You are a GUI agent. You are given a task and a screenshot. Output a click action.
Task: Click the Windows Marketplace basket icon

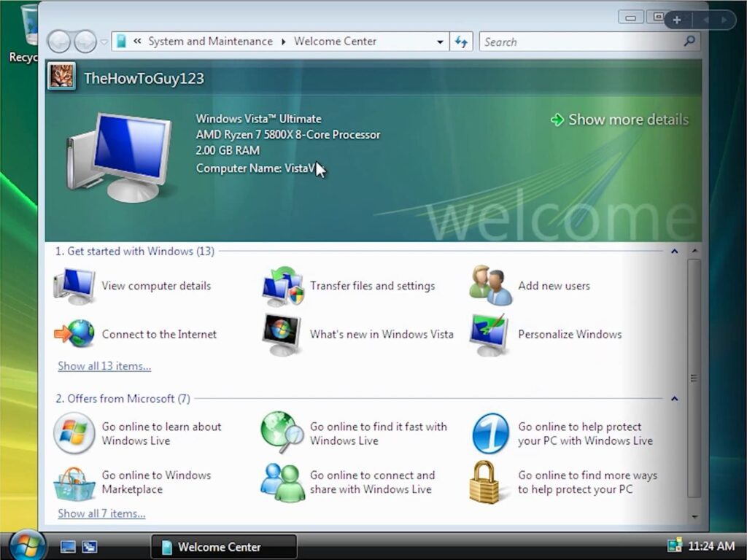[x=74, y=483]
